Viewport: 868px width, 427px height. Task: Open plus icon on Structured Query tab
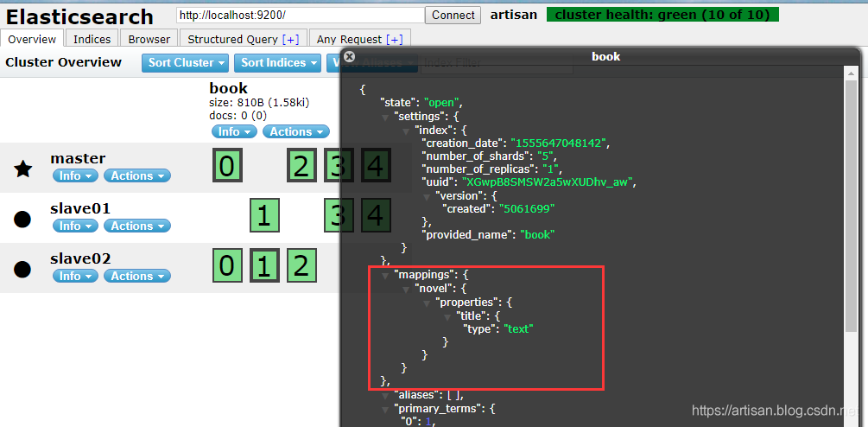coord(290,39)
